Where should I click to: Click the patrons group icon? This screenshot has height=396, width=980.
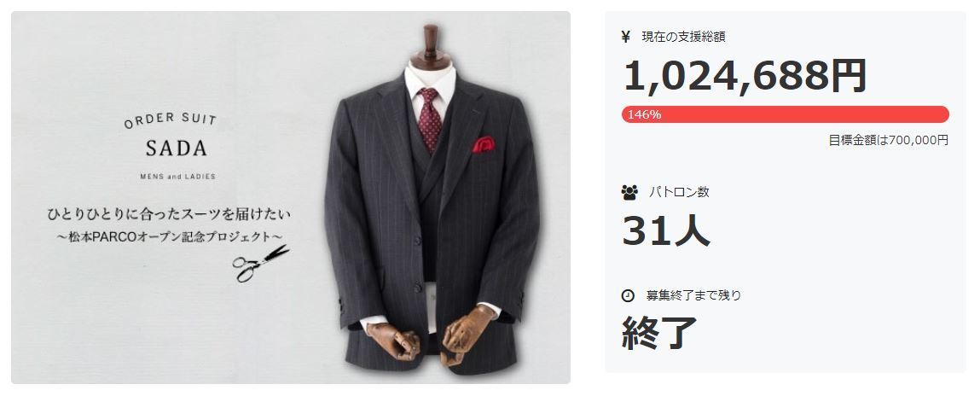tap(629, 192)
